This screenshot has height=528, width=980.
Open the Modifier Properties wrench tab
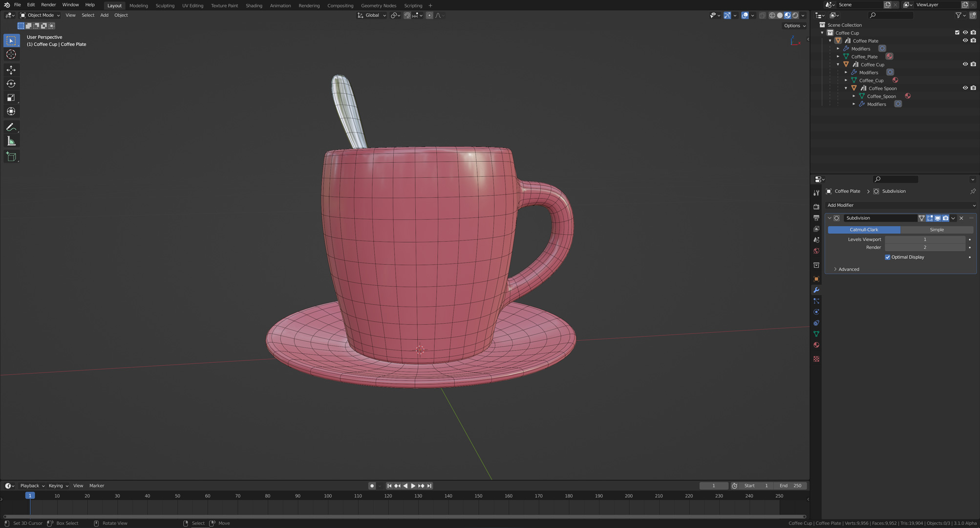816,290
